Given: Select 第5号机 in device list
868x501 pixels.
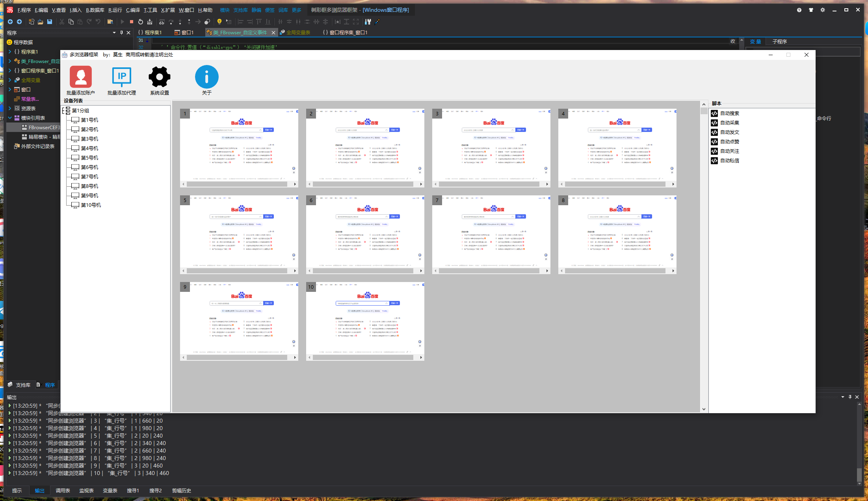Looking at the screenshot, I should [x=89, y=158].
